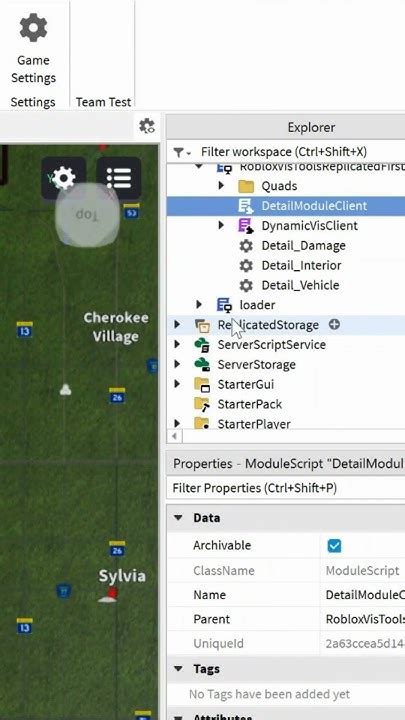Click the plus button beside ReplicatedStorage
The width and height of the screenshot is (405, 720).
click(335, 325)
